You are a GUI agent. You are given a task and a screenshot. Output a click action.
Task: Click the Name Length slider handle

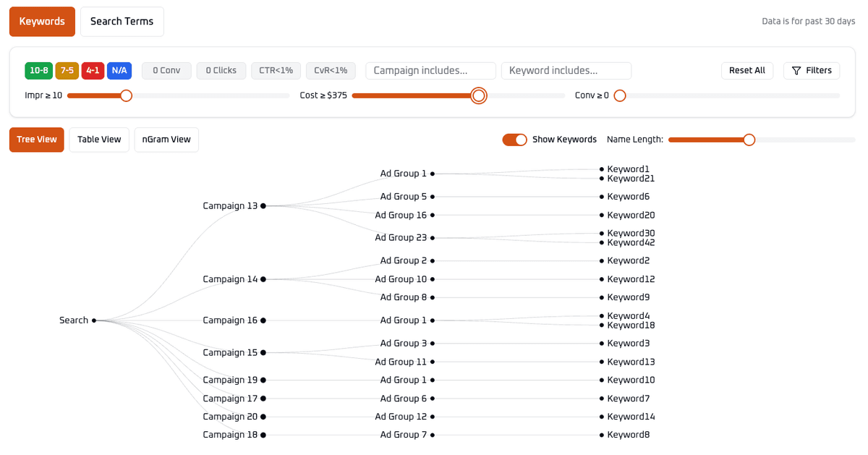(x=749, y=140)
